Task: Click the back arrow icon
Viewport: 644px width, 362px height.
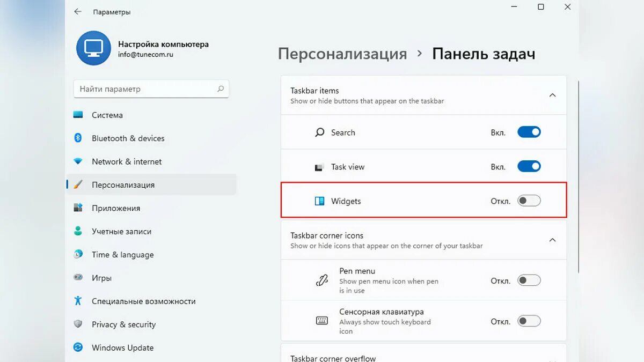Action: tap(78, 11)
